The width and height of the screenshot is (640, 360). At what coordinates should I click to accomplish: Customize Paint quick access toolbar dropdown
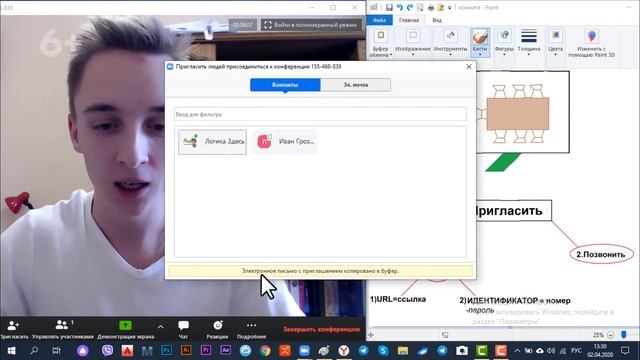449,8
